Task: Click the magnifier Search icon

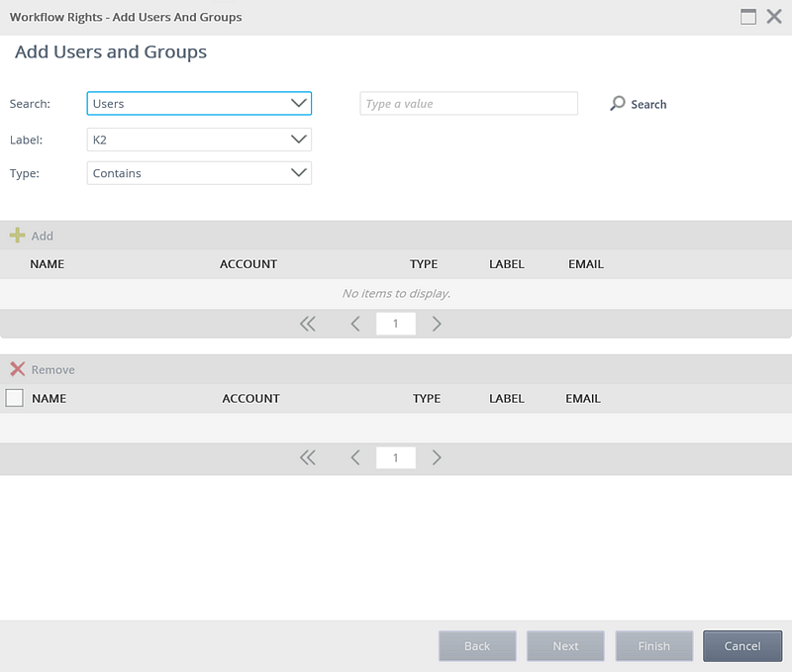Action: (618, 103)
